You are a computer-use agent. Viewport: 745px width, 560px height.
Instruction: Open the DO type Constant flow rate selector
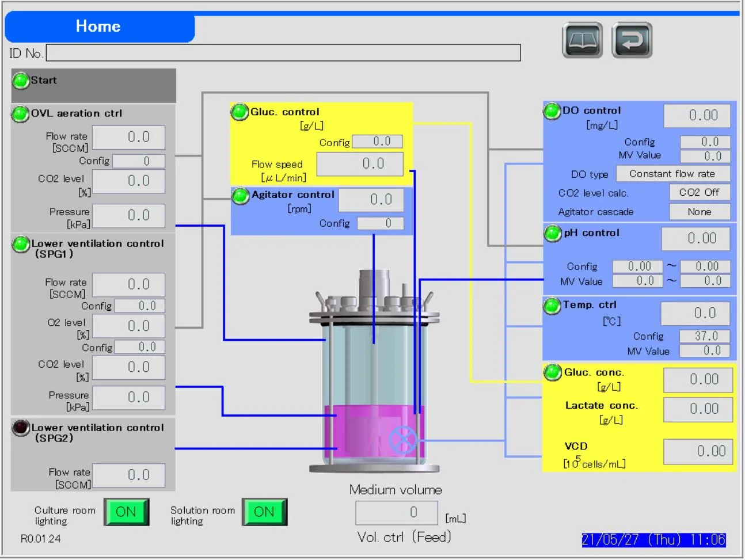[673, 174]
